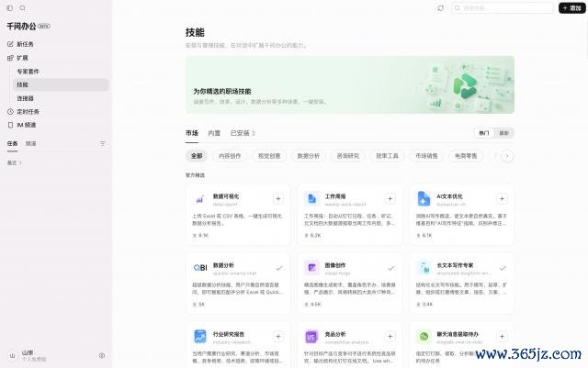Click the 图像创作 purple icon
Screen dimensions: 588x368
(311, 268)
